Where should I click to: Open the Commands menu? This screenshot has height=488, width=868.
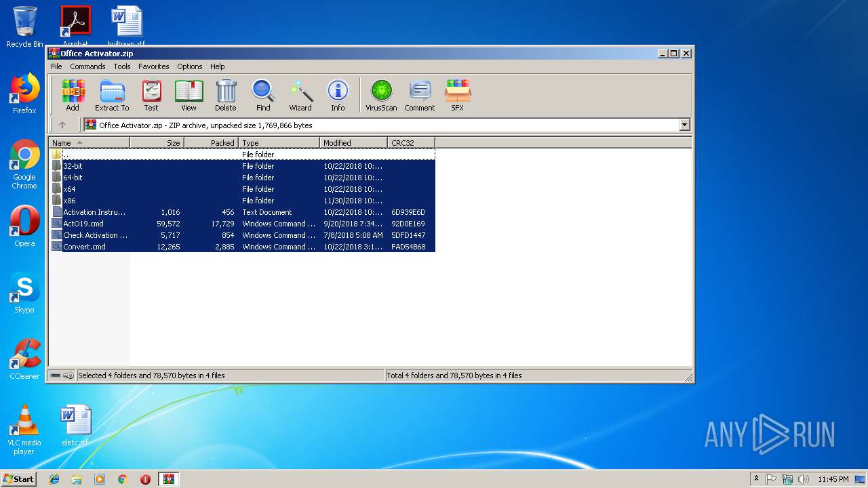tap(87, 66)
